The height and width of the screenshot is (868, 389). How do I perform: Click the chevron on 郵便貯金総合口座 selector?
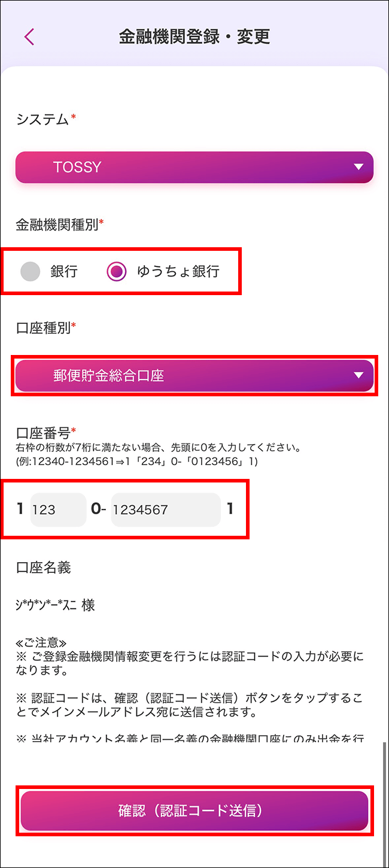click(x=357, y=375)
